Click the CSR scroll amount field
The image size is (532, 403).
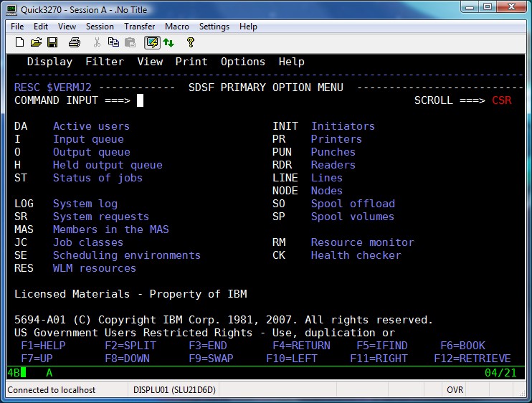click(x=502, y=100)
